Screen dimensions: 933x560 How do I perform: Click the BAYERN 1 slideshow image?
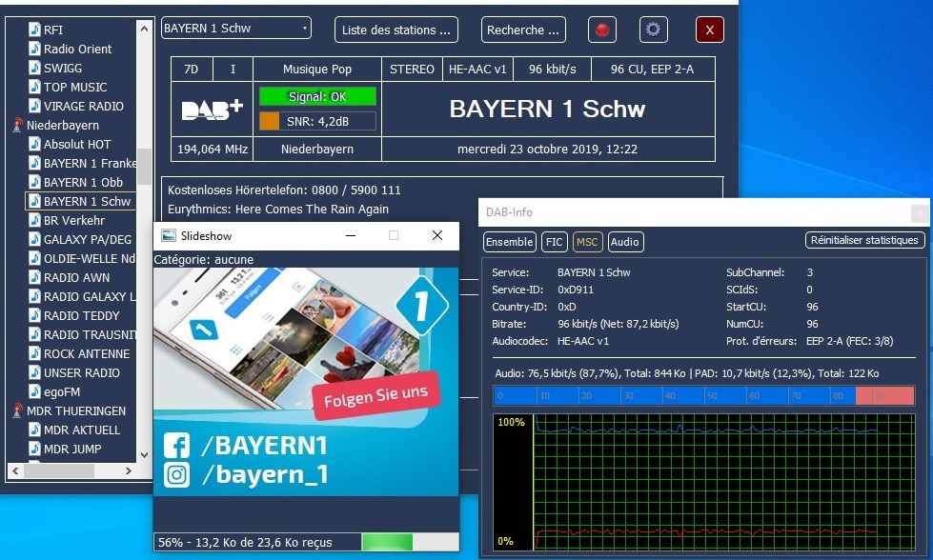(306, 381)
